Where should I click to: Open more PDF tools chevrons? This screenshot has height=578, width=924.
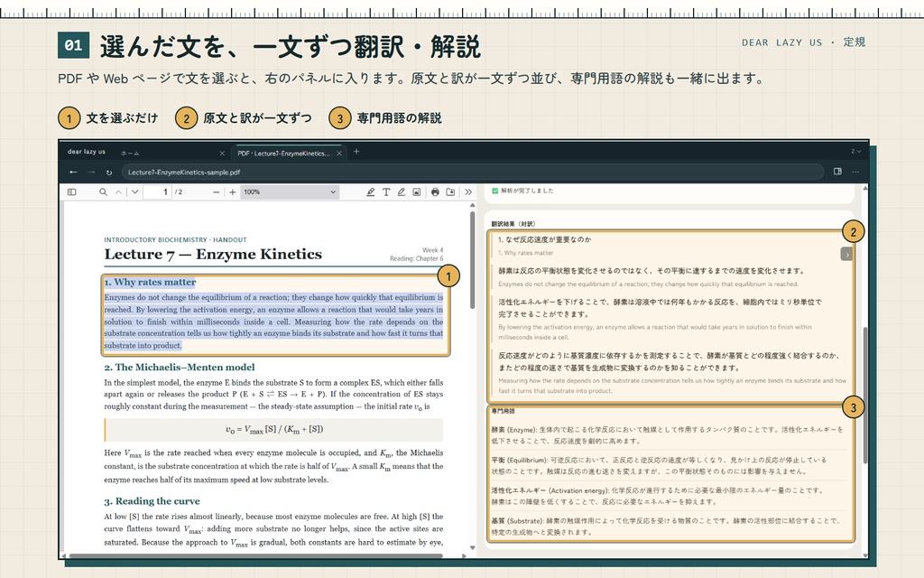point(468,192)
